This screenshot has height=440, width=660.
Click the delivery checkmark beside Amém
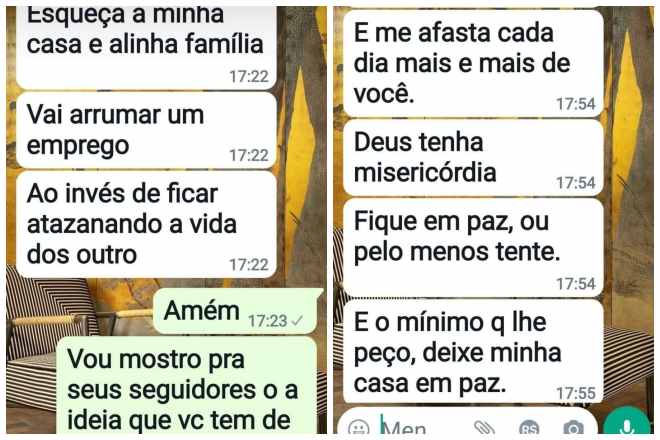pyautogui.click(x=297, y=321)
